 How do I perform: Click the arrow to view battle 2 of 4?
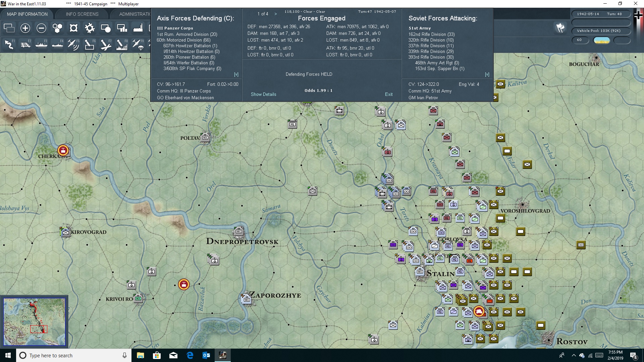point(276,14)
